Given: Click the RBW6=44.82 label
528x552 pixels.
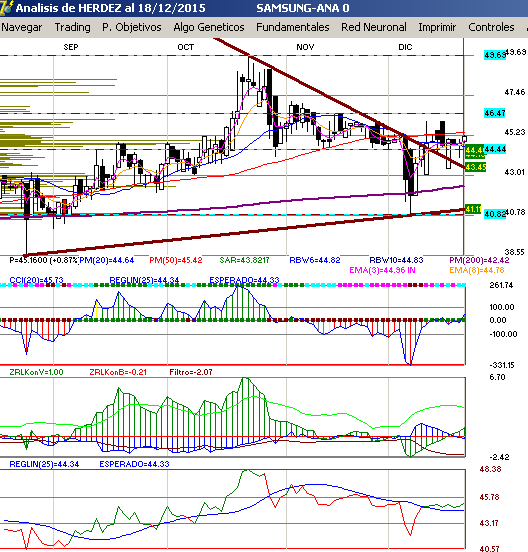Looking at the screenshot, I should pos(315,260).
